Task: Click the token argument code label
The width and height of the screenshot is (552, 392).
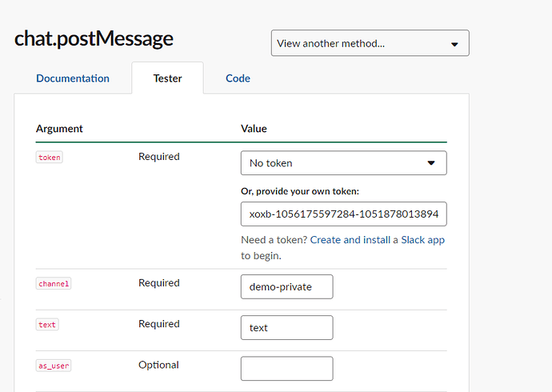Action: 49,158
